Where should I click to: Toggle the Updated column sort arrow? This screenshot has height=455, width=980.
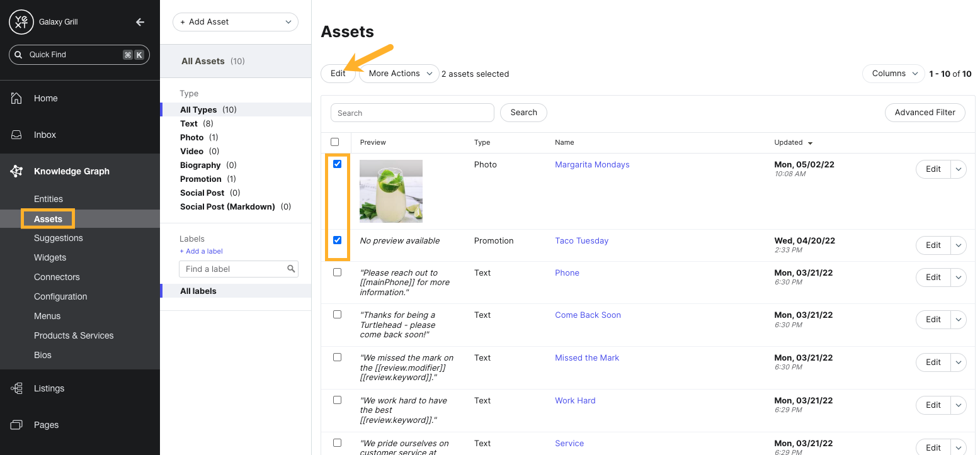[x=811, y=142]
